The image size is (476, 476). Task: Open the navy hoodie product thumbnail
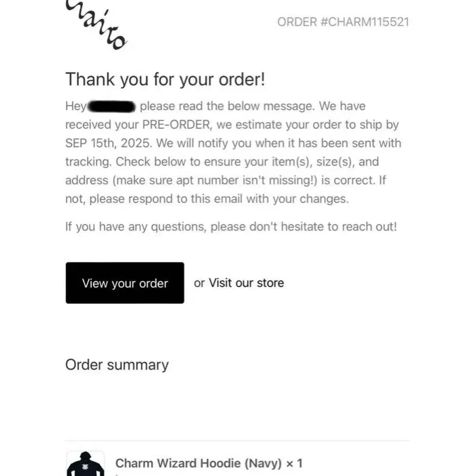click(86, 463)
